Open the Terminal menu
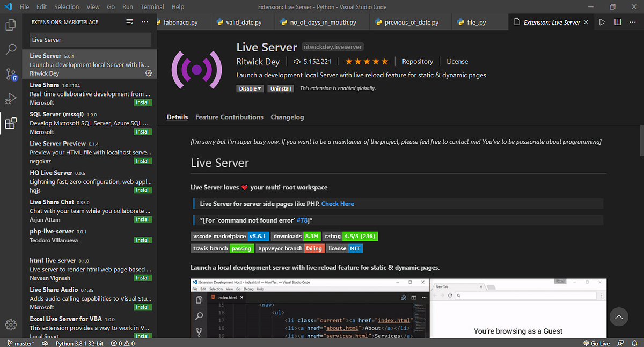 click(151, 6)
